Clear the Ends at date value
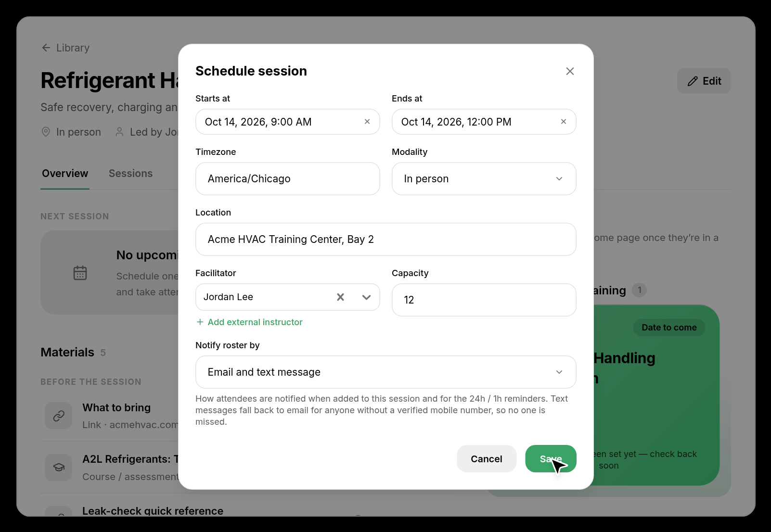 coord(564,122)
